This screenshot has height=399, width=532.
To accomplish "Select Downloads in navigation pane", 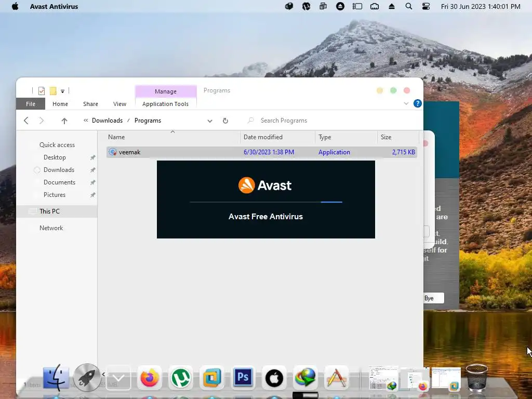I will point(59,170).
